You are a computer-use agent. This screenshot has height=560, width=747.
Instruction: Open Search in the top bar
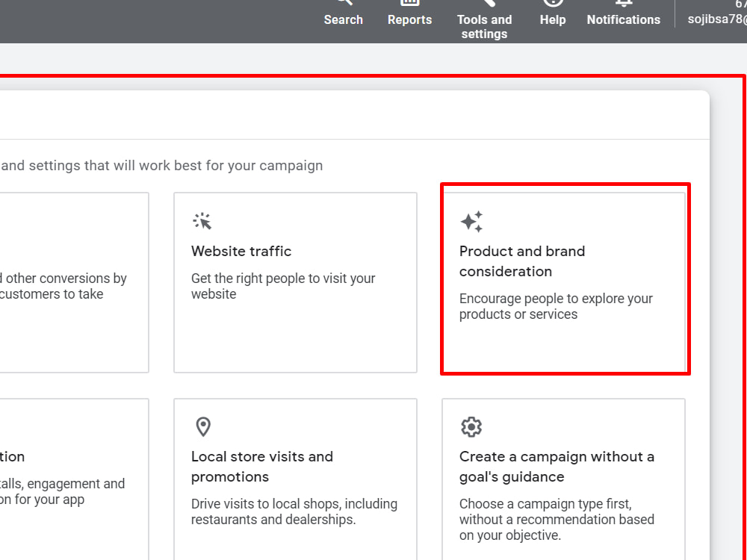coord(343,13)
